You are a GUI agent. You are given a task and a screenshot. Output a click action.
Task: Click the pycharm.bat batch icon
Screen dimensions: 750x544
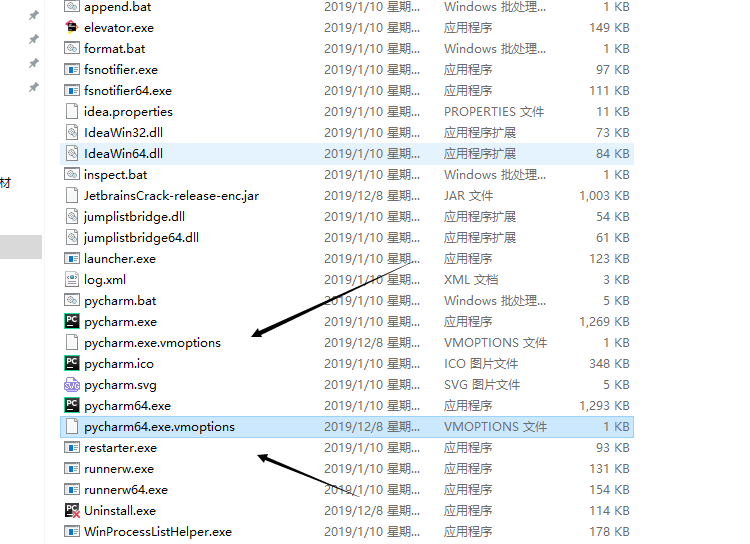pos(72,300)
